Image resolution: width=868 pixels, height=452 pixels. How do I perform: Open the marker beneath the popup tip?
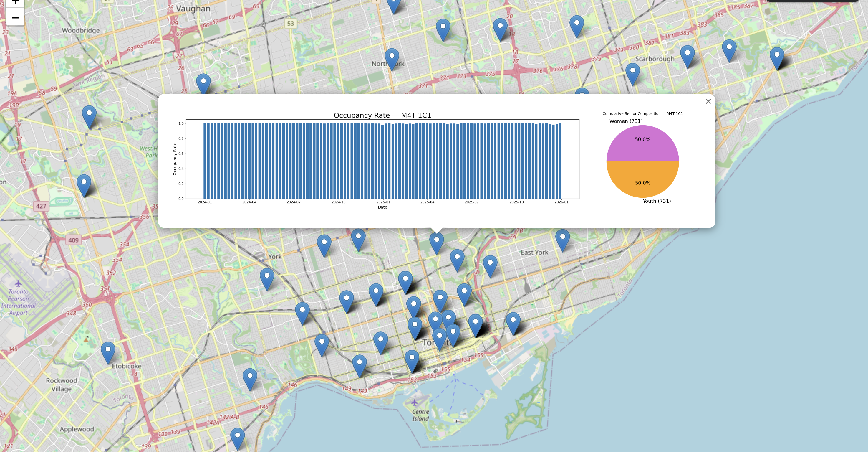tap(436, 242)
